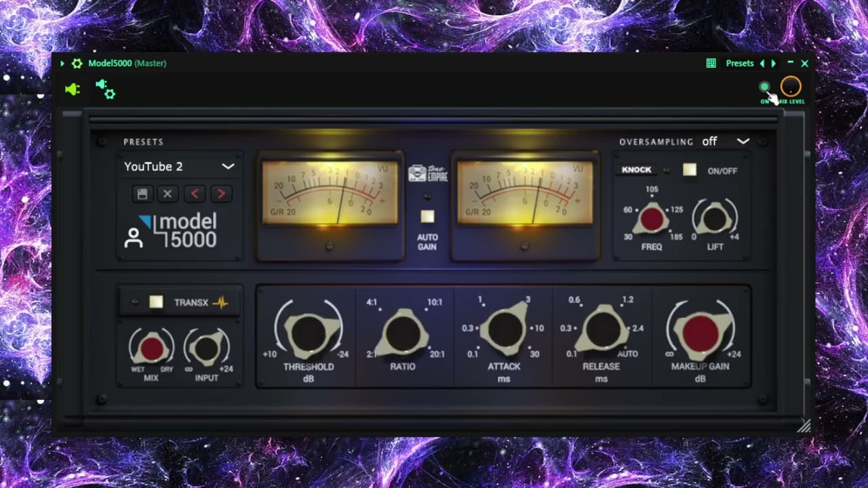Click the Model5000 (Master) title text

coord(127,63)
